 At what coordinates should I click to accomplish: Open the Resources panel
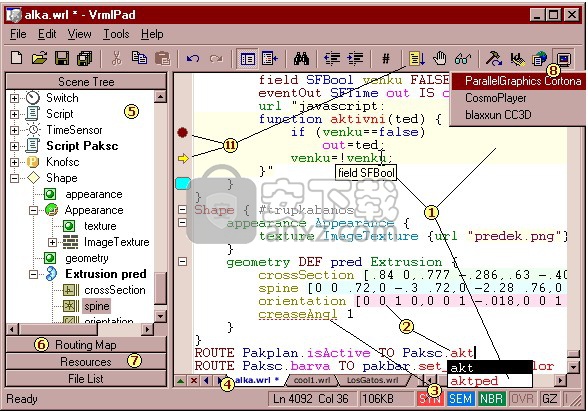tap(86, 362)
